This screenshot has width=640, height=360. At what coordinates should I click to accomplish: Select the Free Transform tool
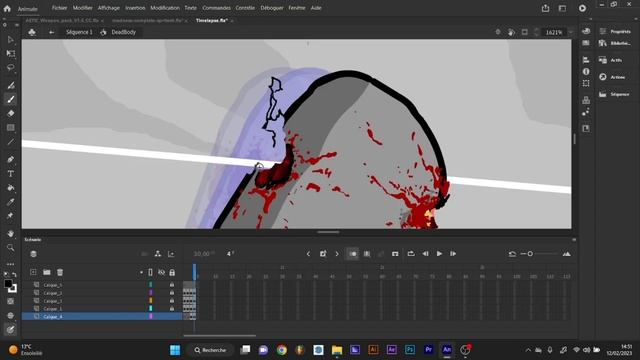[11, 53]
